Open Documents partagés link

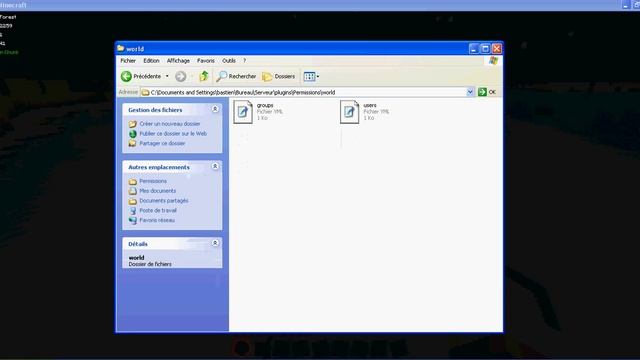coord(164,200)
